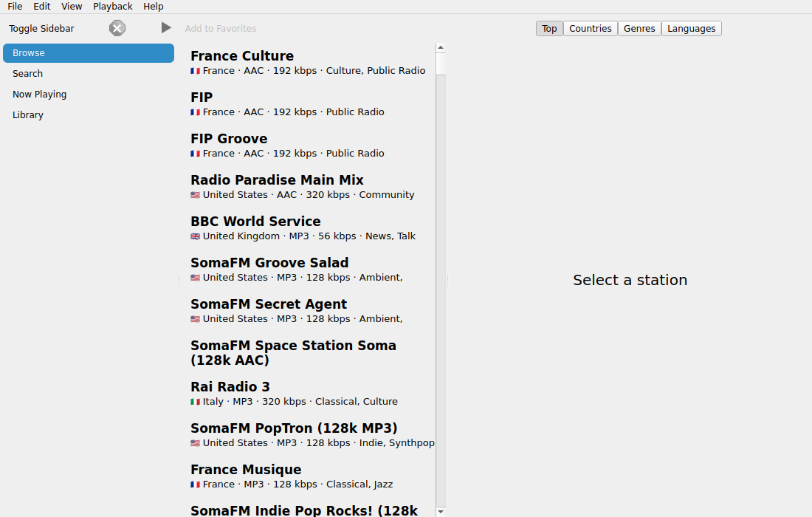812x517 pixels.
Task: Open the Playback menu
Action: [113, 6]
